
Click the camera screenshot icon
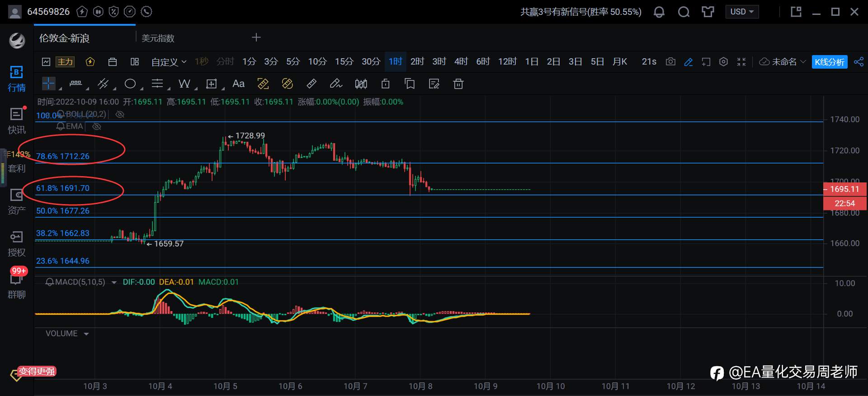(670, 61)
